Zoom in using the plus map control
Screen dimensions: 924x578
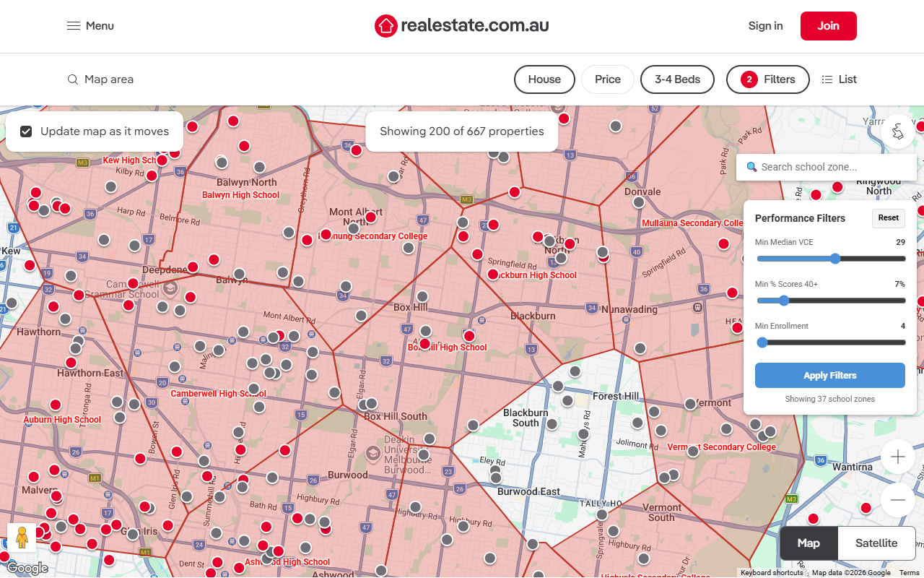pos(897,457)
